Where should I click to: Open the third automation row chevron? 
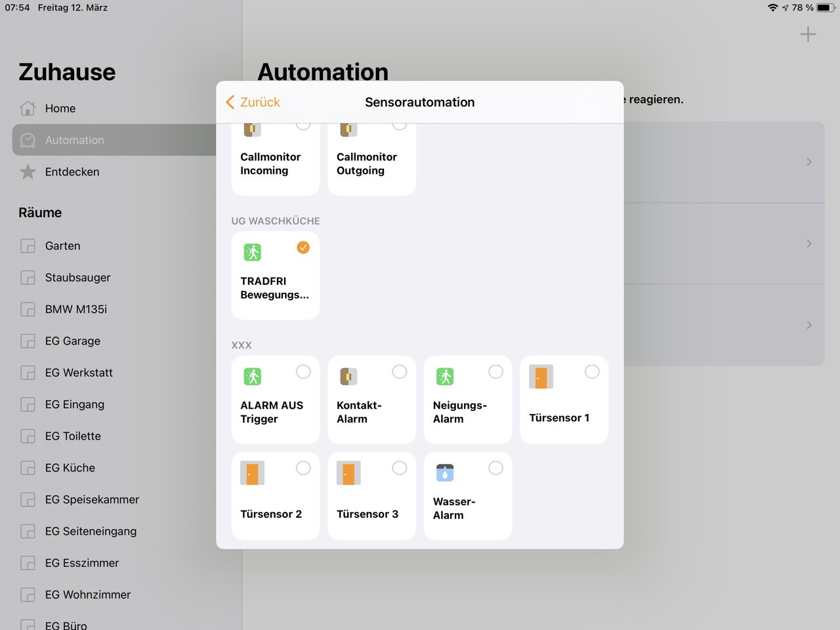(808, 325)
